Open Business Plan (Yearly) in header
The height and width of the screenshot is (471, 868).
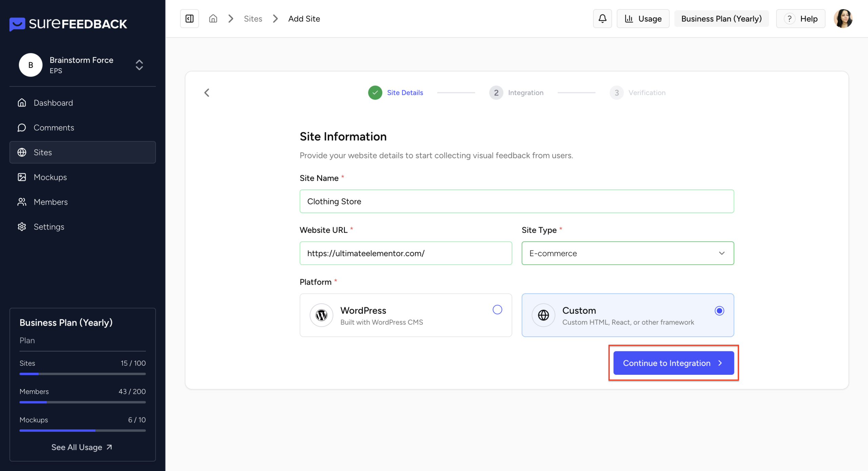[721, 19]
